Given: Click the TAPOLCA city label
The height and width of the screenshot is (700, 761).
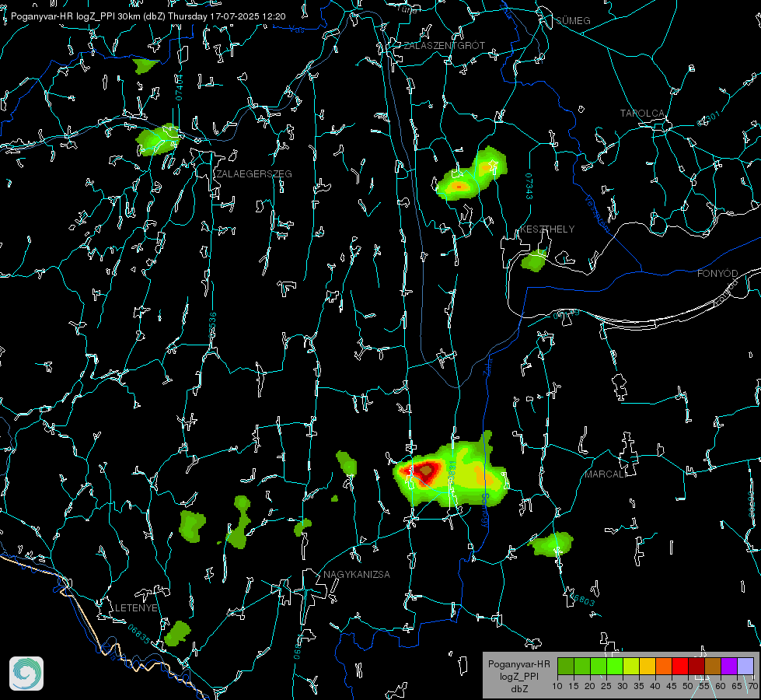Looking at the screenshot, I should (x=642, y=114).
